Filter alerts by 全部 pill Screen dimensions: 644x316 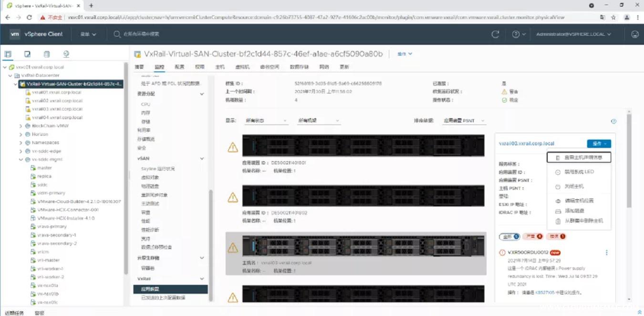(509, 236)
